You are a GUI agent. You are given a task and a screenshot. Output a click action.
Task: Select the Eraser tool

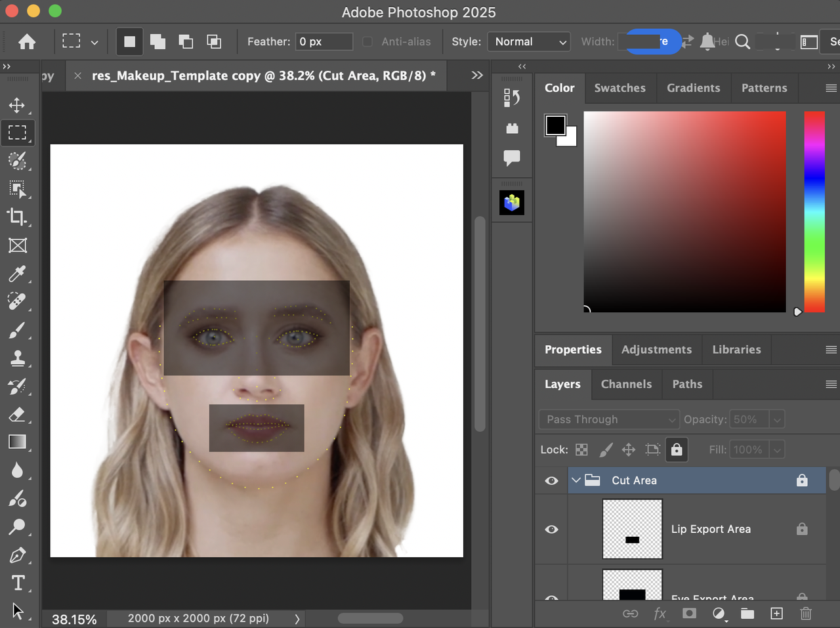(x=17, y=414)
